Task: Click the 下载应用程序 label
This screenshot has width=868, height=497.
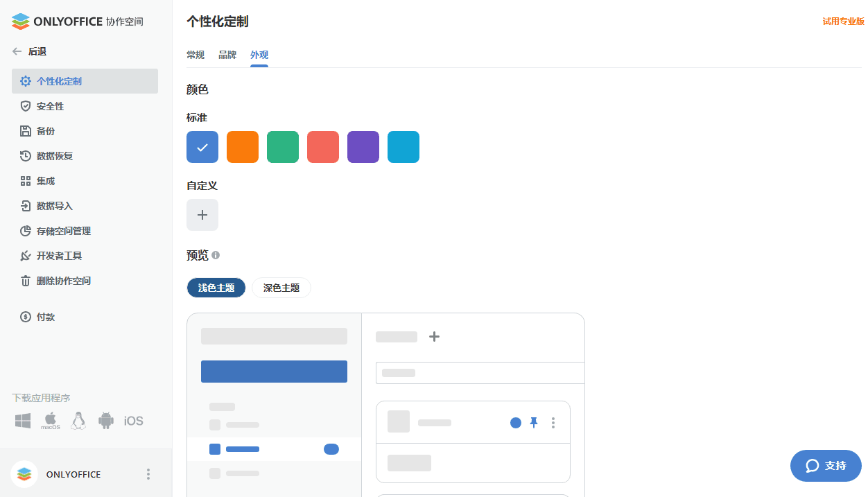Action: coord(41,398)
